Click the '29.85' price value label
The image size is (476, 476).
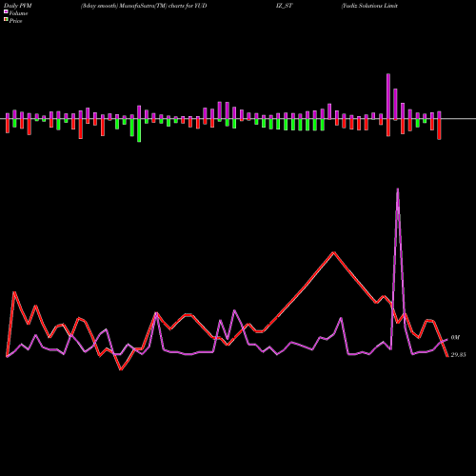pyautogui.click(x=458, y=355)
